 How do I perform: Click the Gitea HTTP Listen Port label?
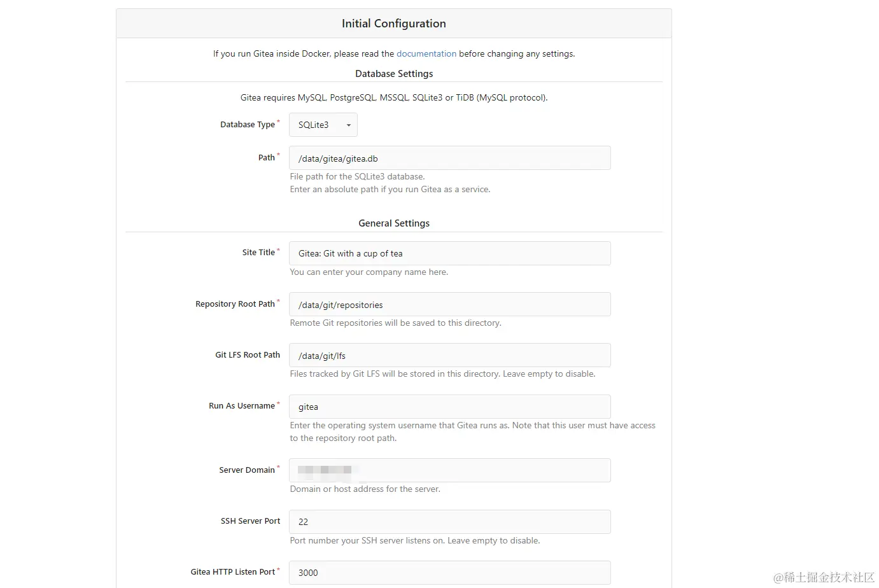pyautogui.click(x=233, y=572)
